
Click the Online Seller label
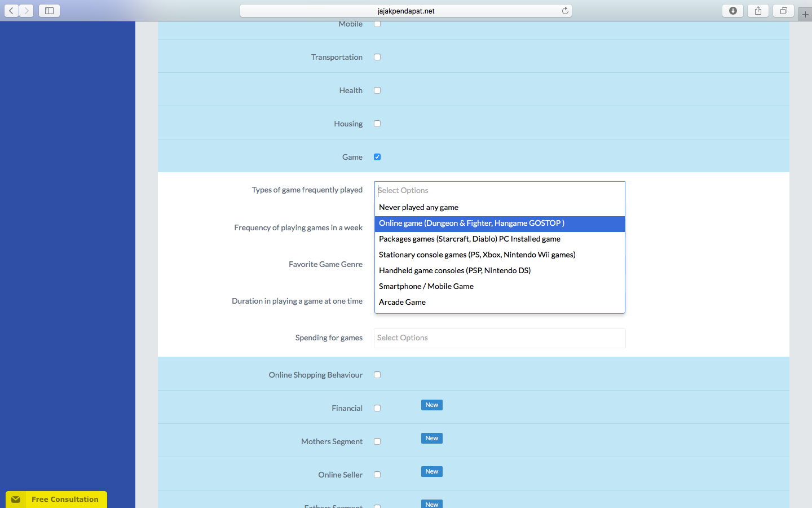point(340,475)
